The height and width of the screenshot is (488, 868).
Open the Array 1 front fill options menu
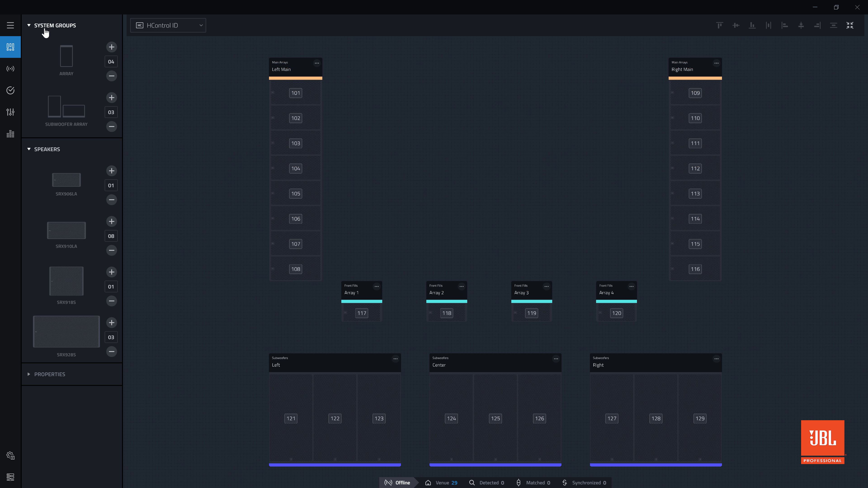point(377,286)
